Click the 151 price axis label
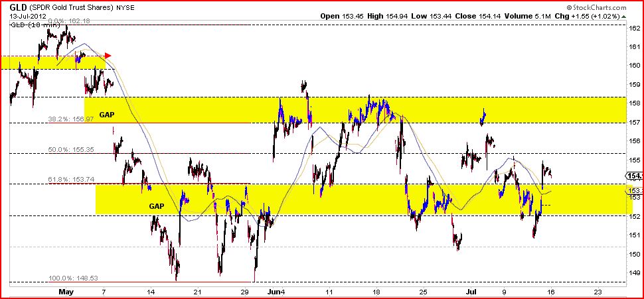Screen dimensions: 644x299 [635, 235]
